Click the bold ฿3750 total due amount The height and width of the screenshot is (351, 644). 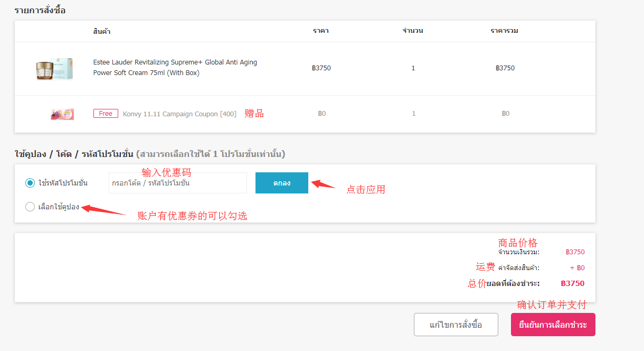pyautogui.click(x=573, y=283)
